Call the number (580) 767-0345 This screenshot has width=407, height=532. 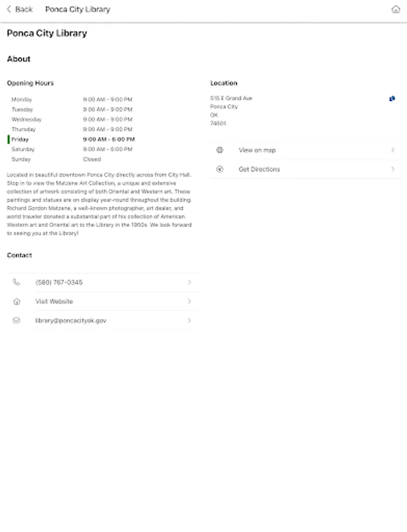pos(102,283)
